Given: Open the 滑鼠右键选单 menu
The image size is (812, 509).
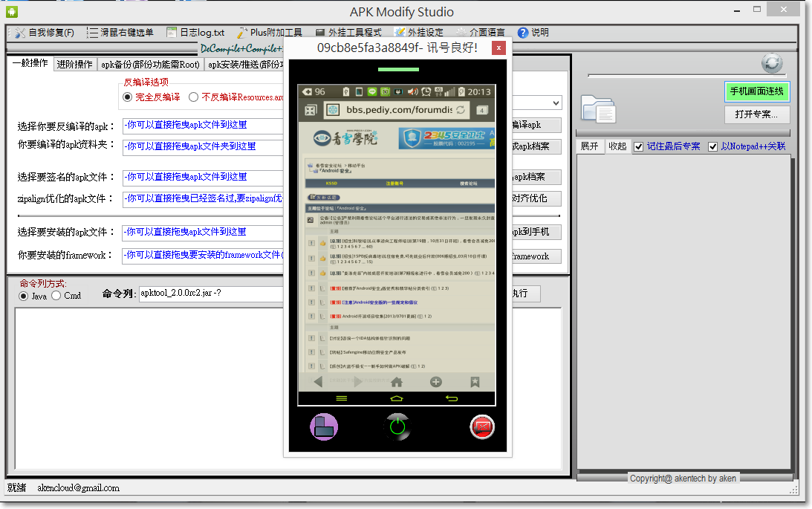Looking at the screenshot, I should [x=120, y=33].
